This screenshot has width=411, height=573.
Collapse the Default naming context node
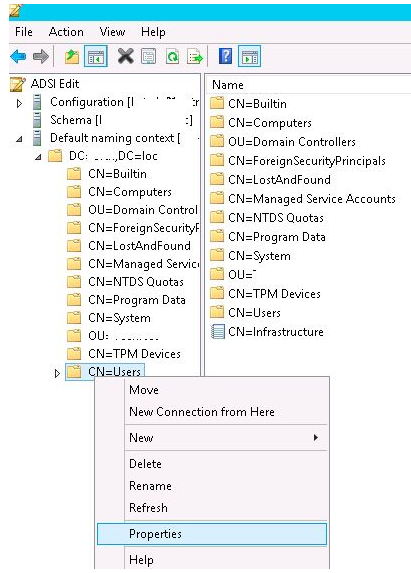click(19, 139)
